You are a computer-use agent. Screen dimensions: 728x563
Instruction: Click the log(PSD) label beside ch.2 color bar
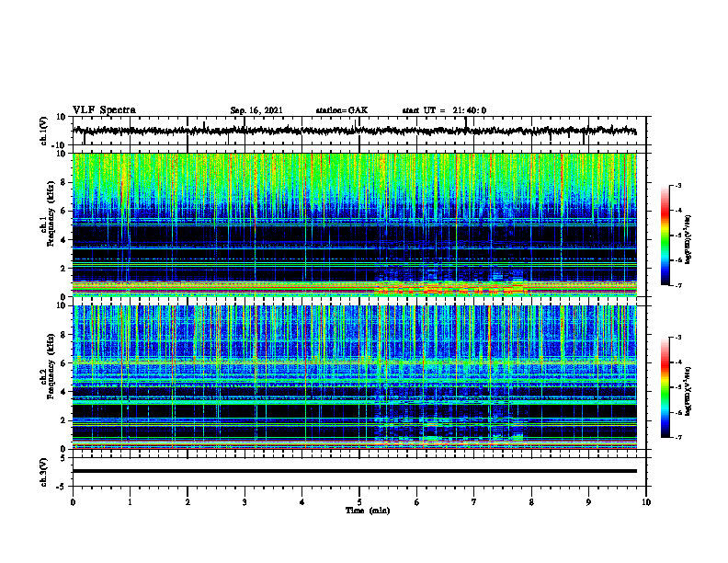(688, 391)
